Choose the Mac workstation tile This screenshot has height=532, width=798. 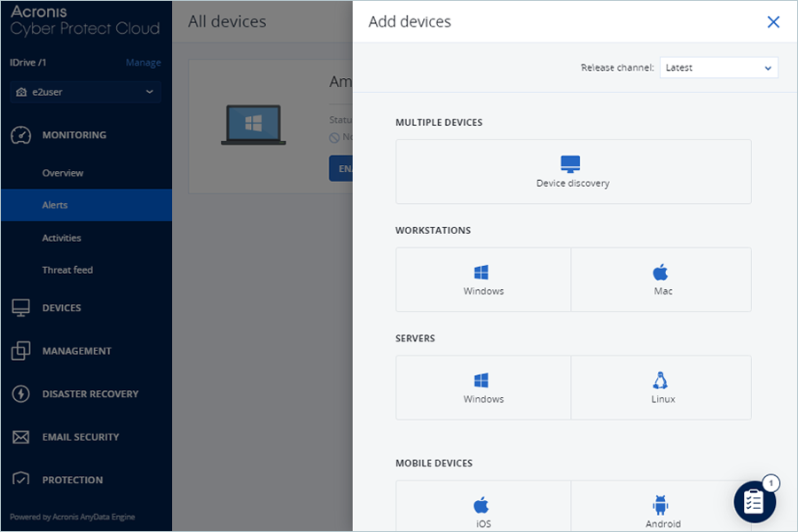661,279
